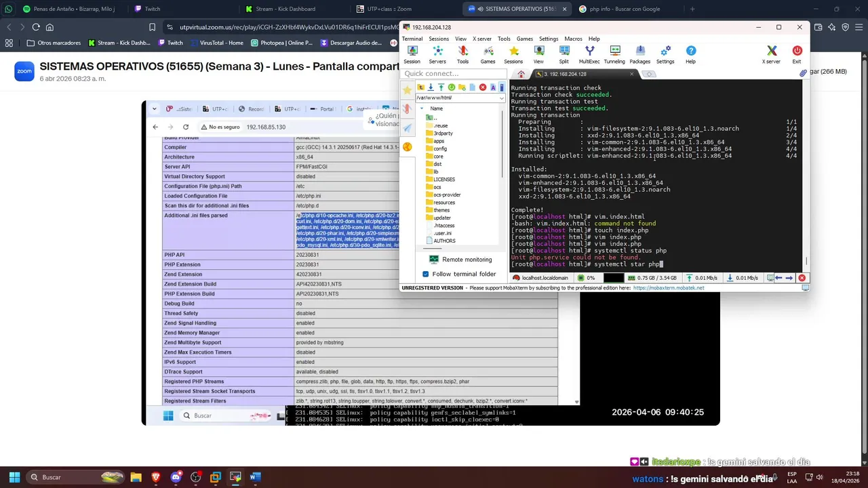This screenshot has height=488, width=868.
Task: Open the Settings gears icon in toolbar
Action: coord(665,54)
